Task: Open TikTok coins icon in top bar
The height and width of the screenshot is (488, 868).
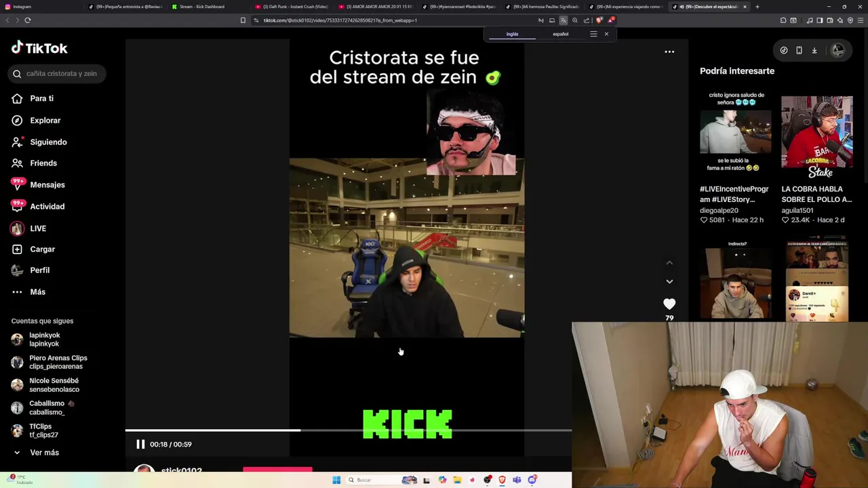Action: point(784,50)
